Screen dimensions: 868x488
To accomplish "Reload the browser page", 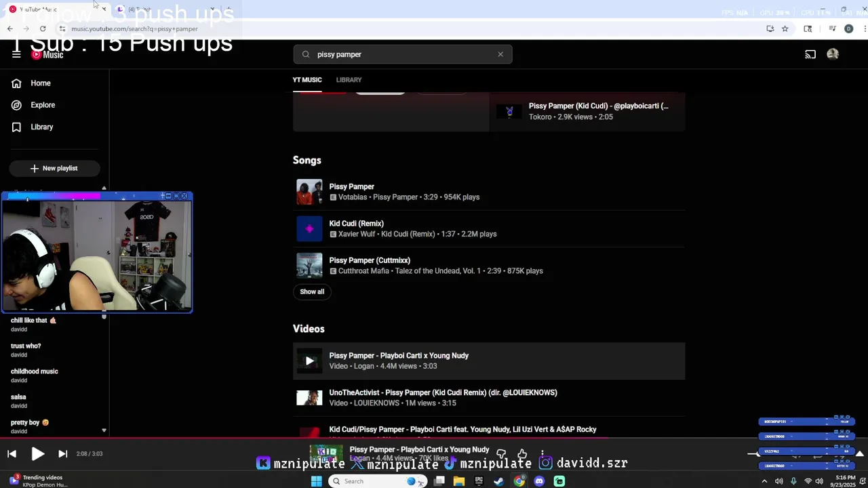I will point(43,28).
